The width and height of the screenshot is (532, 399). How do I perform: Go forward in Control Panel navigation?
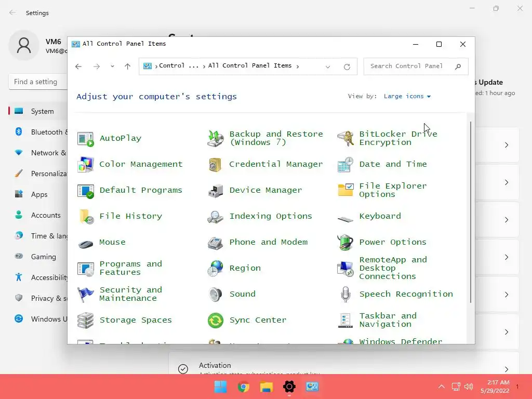click(x=97, y=66)
